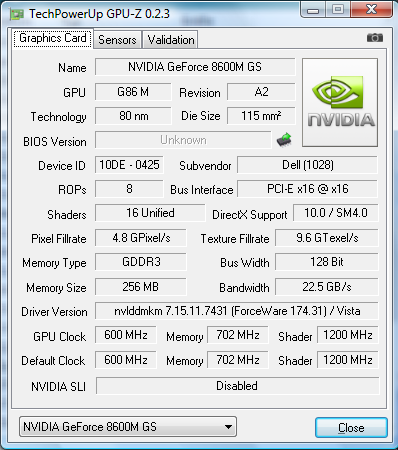This screenshot has width=398, height=450.
Task: Click the "BIOS Version" label
Action: (55, 142)
